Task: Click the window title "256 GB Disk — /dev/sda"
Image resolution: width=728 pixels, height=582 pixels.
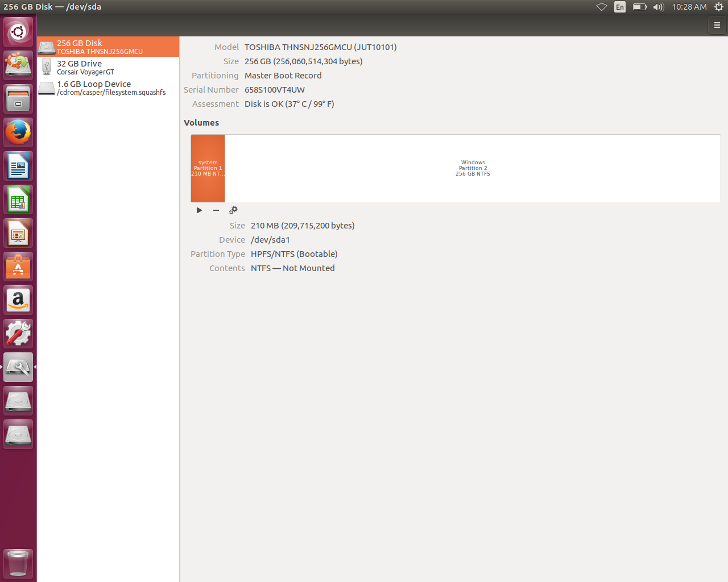Action: pyautogui.click(x=52, y=7)
